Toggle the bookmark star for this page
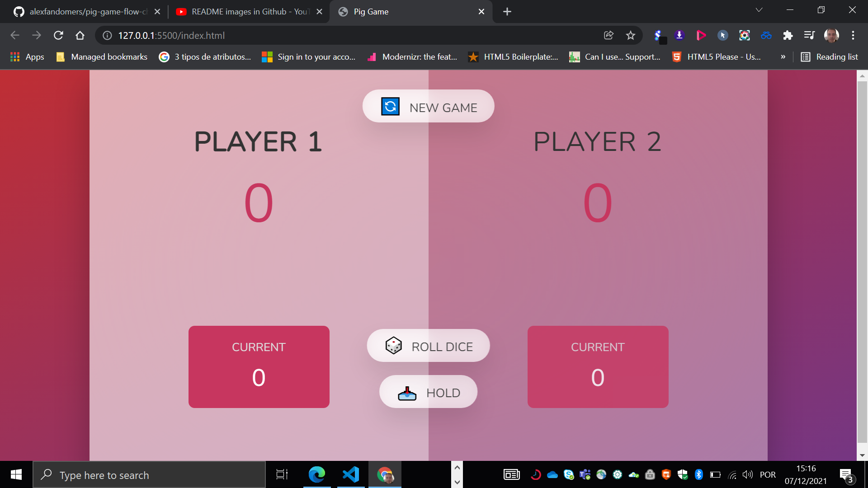The width and height of the screenshot is (868, 488). (x=630, y=35)
